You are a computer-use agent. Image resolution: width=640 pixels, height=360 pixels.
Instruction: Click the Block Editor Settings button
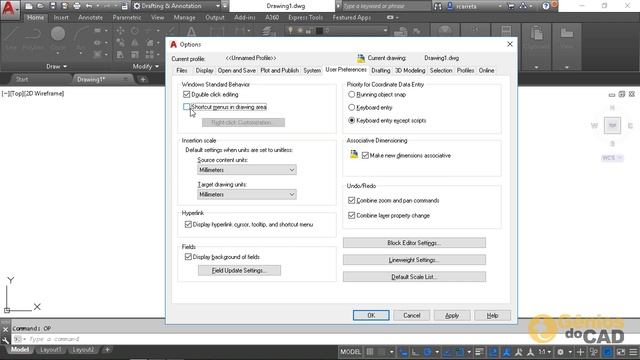click(414, 243)
